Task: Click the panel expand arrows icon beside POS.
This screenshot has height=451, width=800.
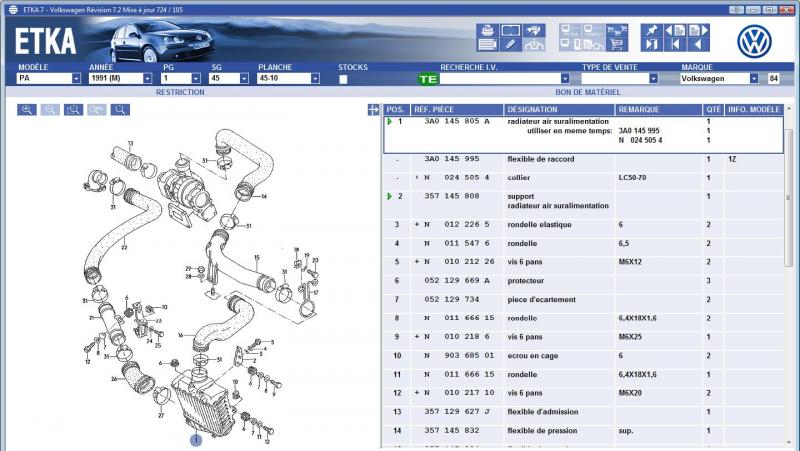Action: [x=373, y=110]
